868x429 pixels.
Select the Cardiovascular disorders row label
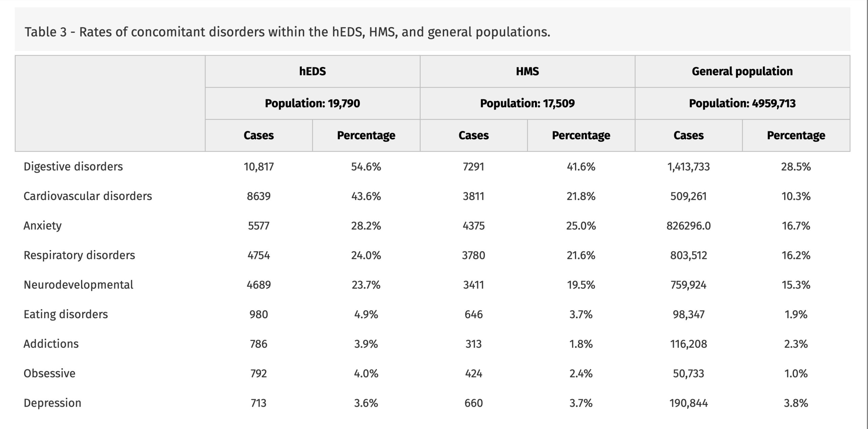click(x=87, y=196)
